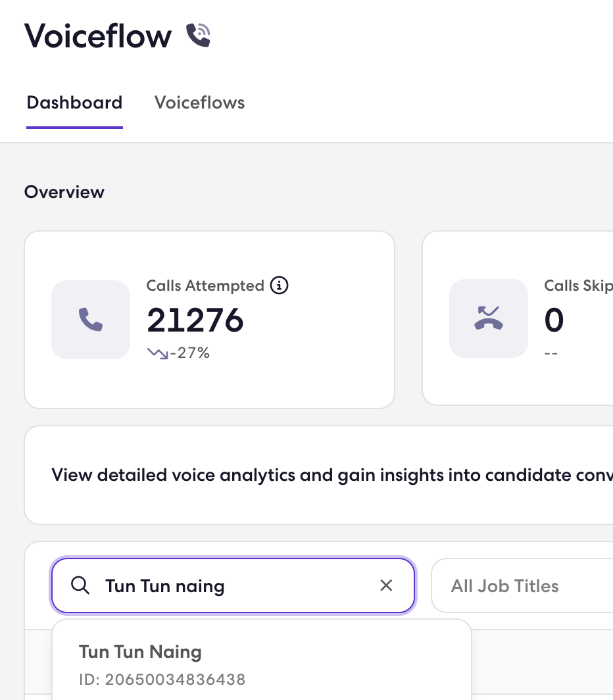Click the Calls Attempted info icon
Screen dimensions: 613x700
coord(279,286)
